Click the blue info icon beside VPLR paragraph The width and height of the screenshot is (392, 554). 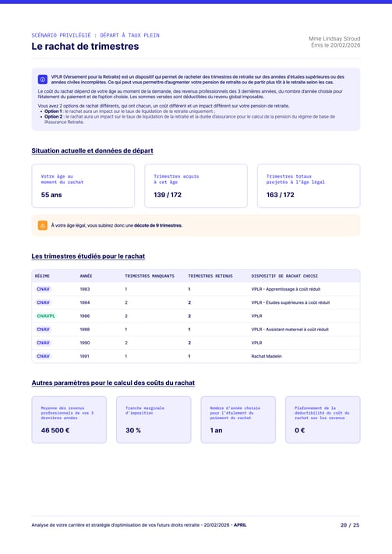pos(42,79)
